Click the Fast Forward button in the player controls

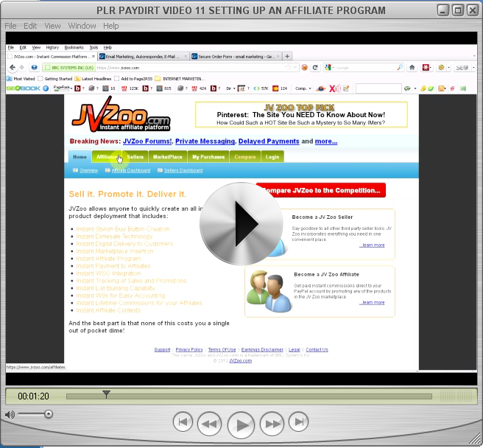click(272, 424)
